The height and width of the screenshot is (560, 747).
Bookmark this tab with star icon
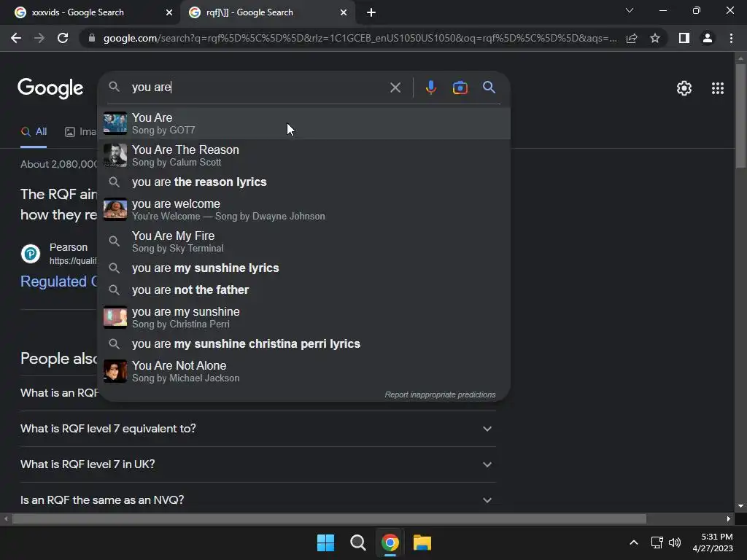[655, 38]
